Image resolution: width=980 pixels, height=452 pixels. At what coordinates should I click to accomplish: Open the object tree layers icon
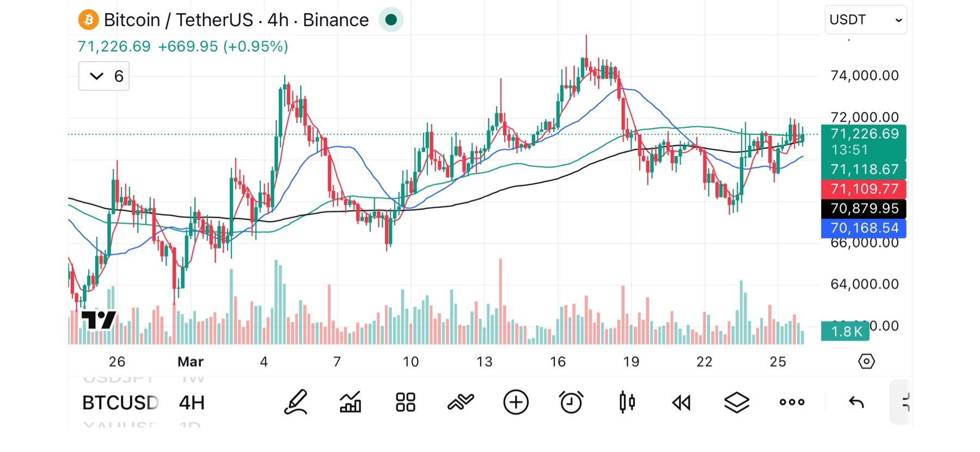[x=737, y=403]
